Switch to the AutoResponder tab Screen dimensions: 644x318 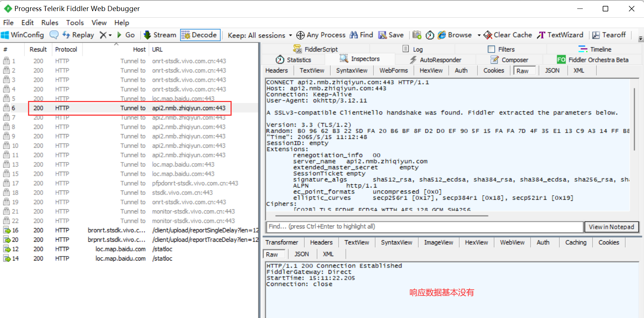tap(436, 60)
